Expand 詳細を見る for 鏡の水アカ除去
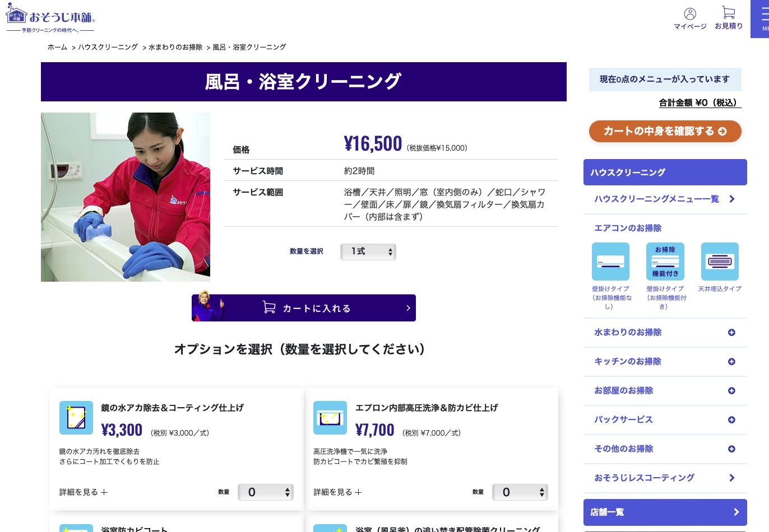Screen dimensions: 769x532 84,492
